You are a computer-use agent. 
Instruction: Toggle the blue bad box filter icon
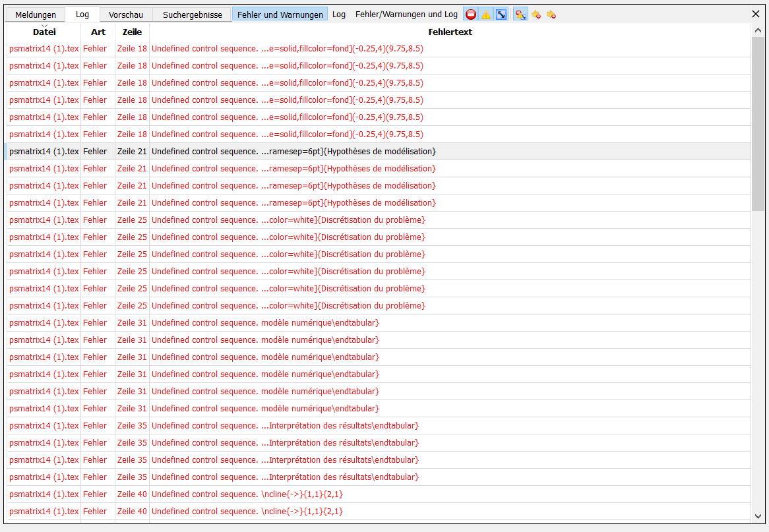(x=501, y=15)
